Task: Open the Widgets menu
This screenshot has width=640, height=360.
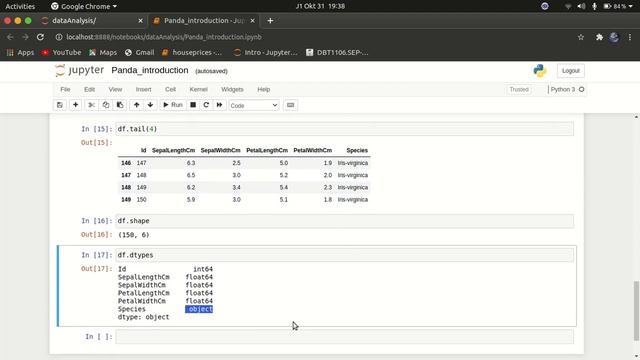Action: pyautogui.click(x=232, y=89)
